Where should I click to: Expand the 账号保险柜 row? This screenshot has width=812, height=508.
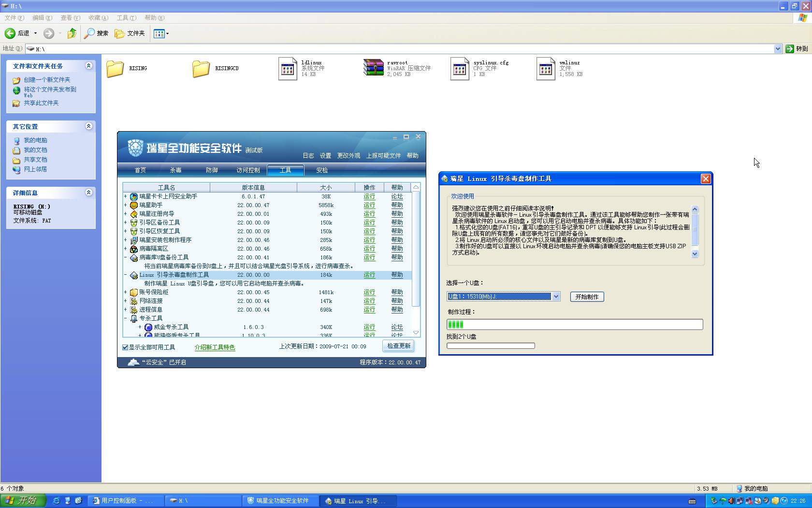click(125, 292)
